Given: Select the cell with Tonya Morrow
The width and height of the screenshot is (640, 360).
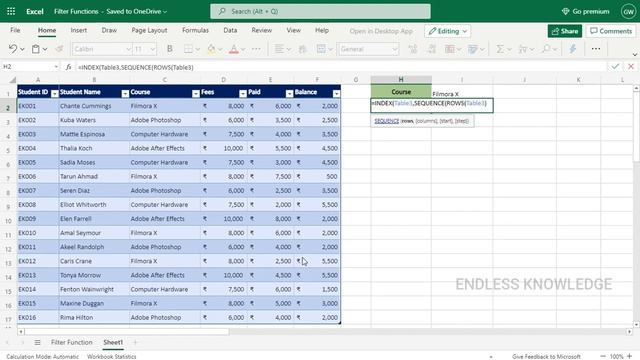Looking at the screenshot, I should coord(94,275).
